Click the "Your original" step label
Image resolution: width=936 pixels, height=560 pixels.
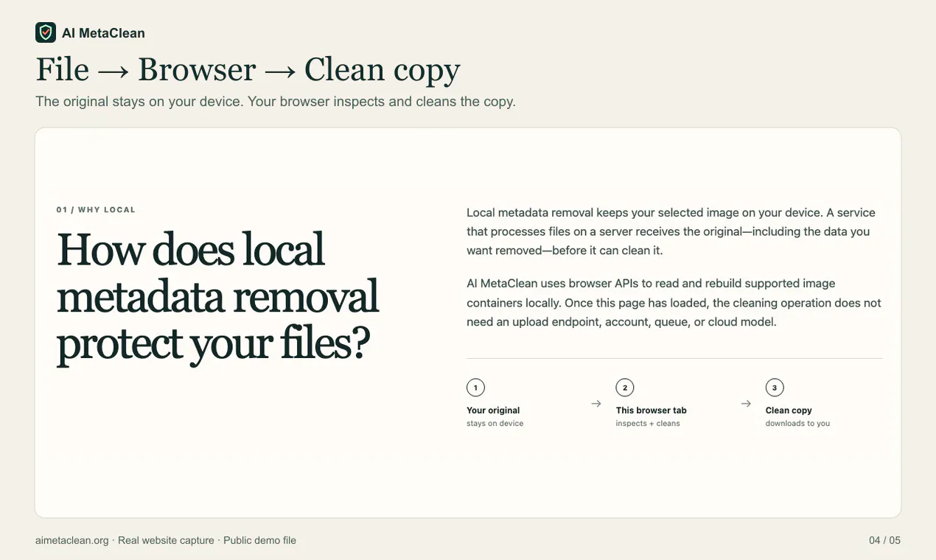(493, 410)
